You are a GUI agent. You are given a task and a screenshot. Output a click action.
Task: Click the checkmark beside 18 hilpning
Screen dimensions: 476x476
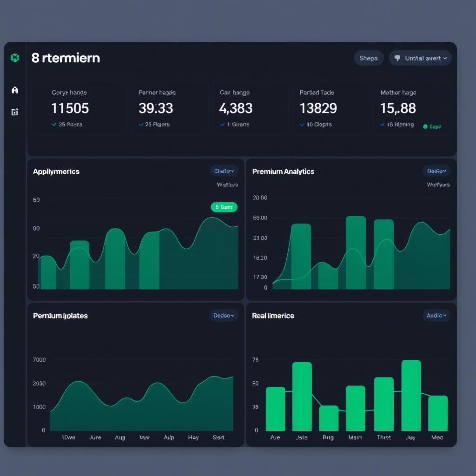pyautogui.click(x=382, y=125)
